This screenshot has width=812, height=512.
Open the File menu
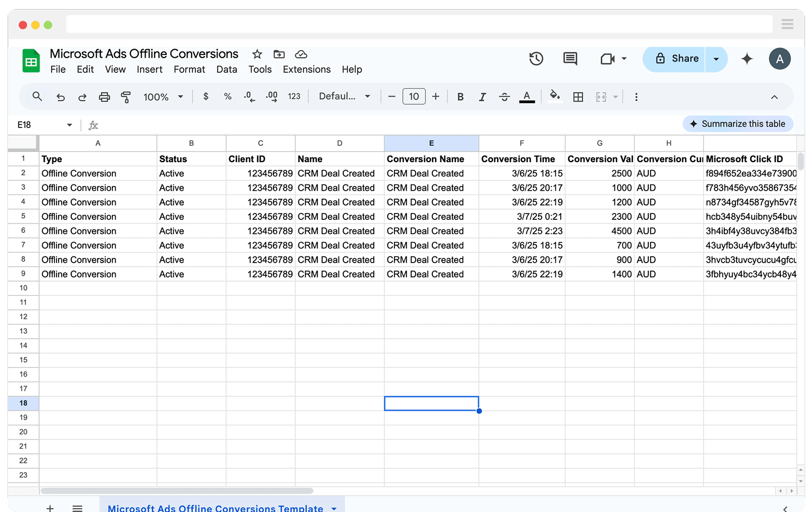[x=58, y=70]
